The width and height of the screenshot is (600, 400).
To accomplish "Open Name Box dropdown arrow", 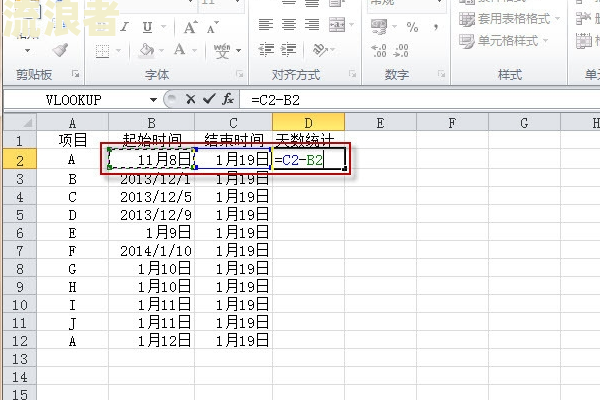I will (x=153, y=100).
